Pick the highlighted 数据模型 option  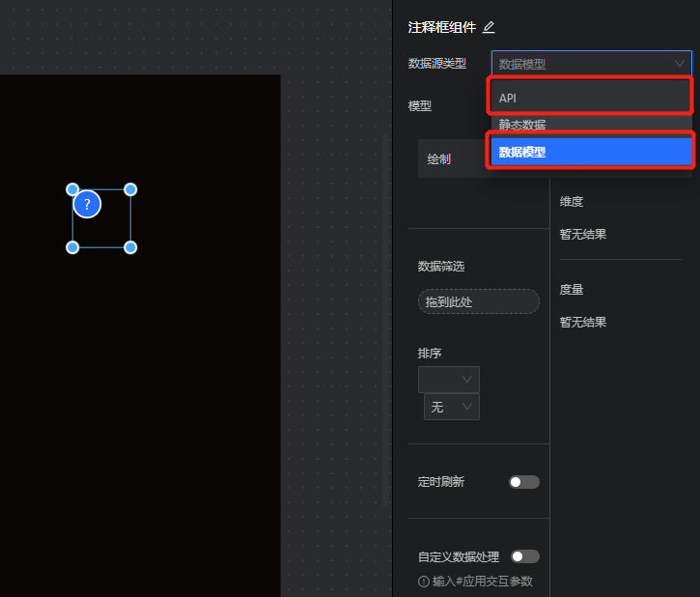tap(591, 152)
